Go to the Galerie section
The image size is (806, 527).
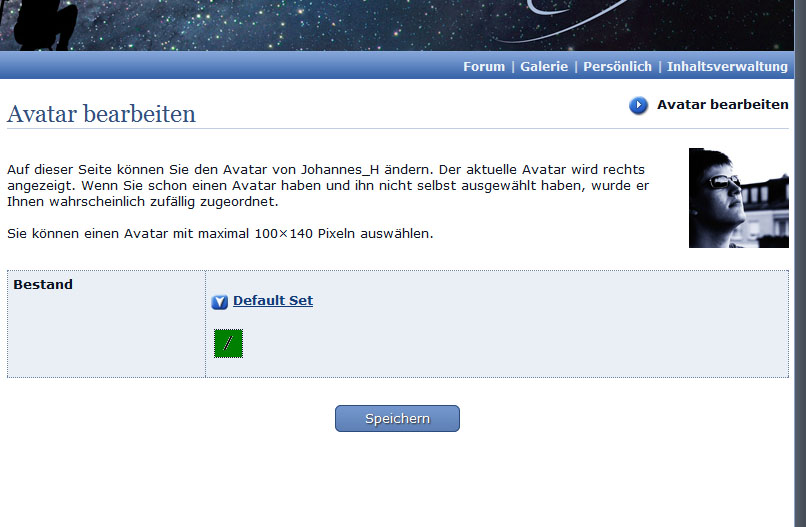(543, 66)
